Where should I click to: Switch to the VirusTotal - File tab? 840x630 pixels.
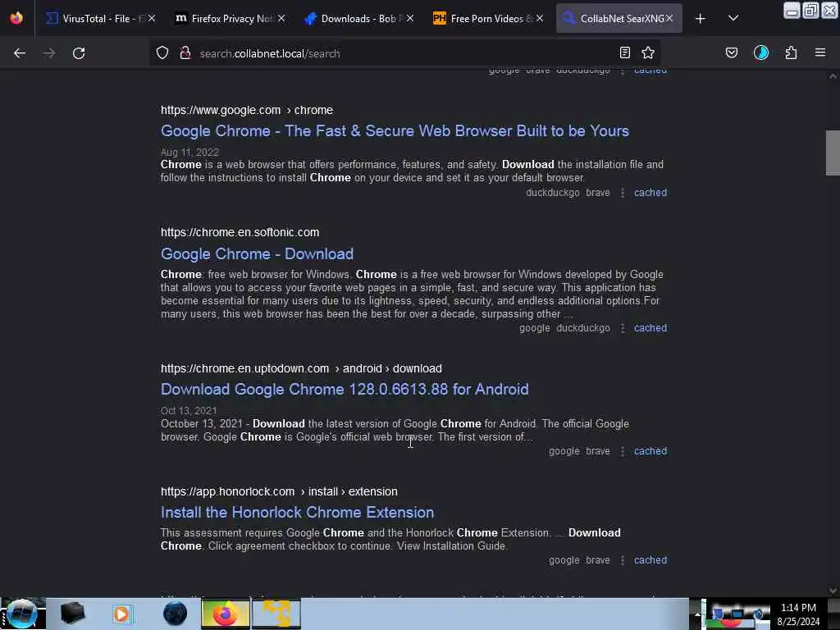click(99, 19)
